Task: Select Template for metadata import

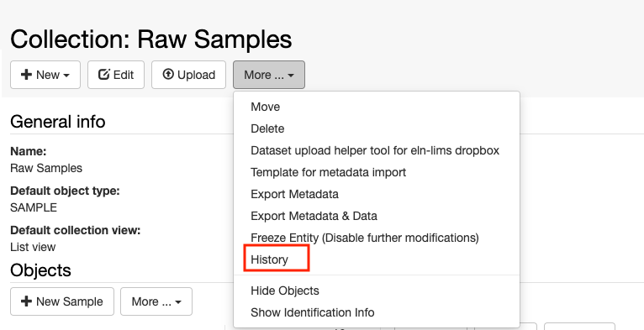Action: pos(328,172)
